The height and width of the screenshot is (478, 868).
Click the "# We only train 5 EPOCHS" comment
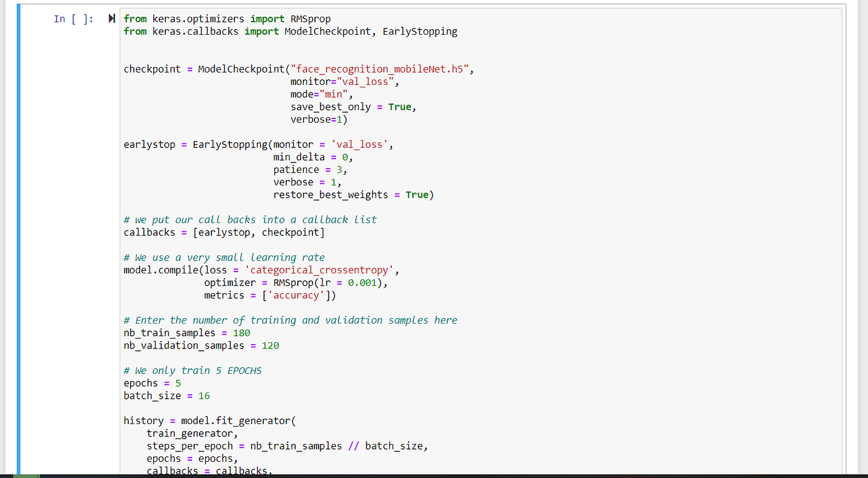click(193, 370)
